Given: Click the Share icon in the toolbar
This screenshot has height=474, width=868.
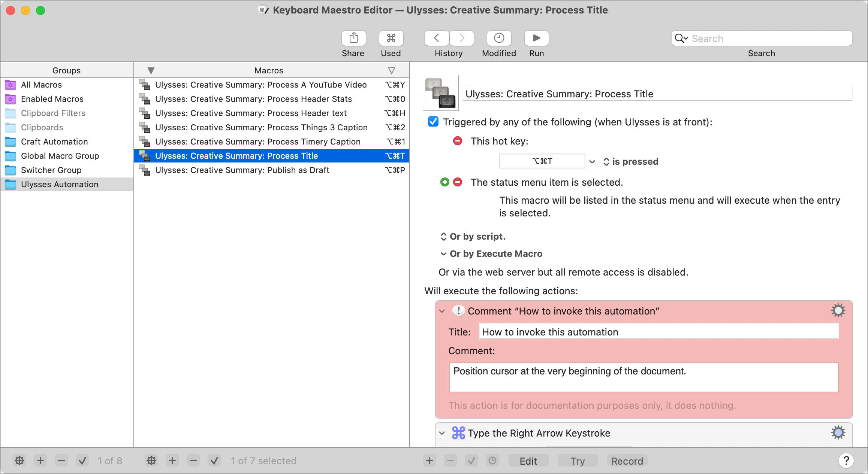Looking at the screenshot, I should [353, 38].
